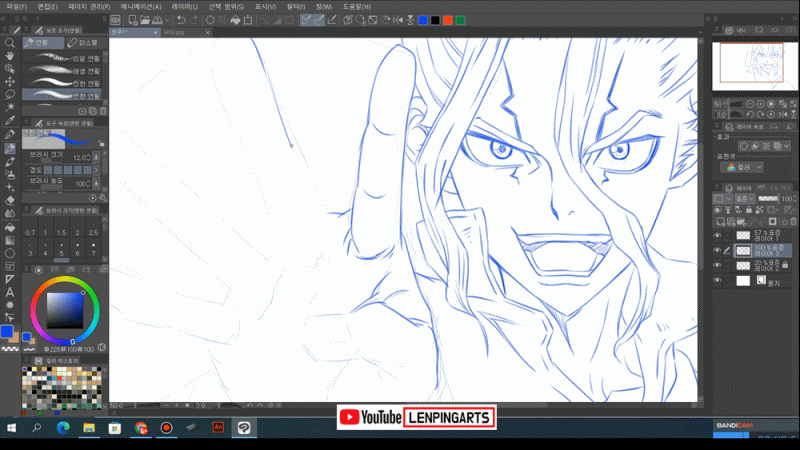Click the New document icon

[133, 20]
